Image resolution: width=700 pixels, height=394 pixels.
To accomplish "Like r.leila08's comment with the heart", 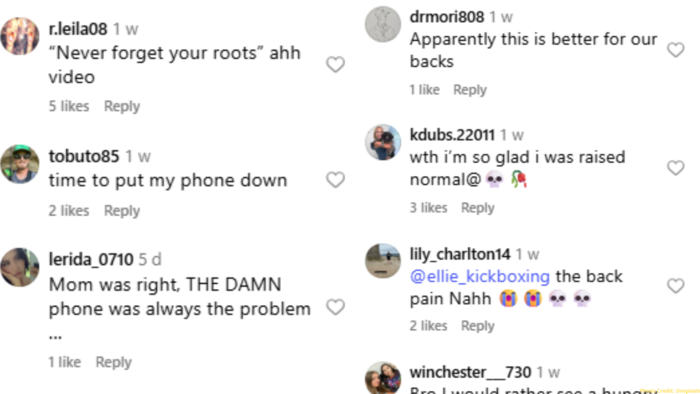I will [335, 65].
